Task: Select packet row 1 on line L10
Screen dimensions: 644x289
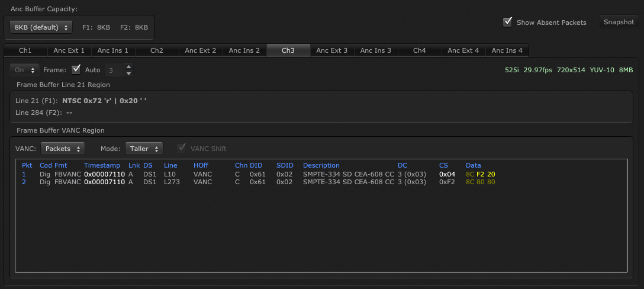Action: [x=237, y=174]
